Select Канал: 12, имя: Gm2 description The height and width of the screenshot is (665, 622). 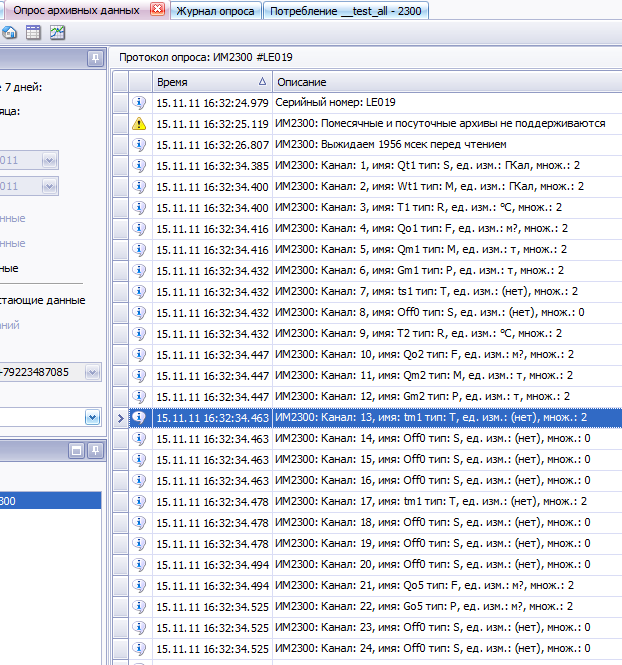tap(423, 396)
